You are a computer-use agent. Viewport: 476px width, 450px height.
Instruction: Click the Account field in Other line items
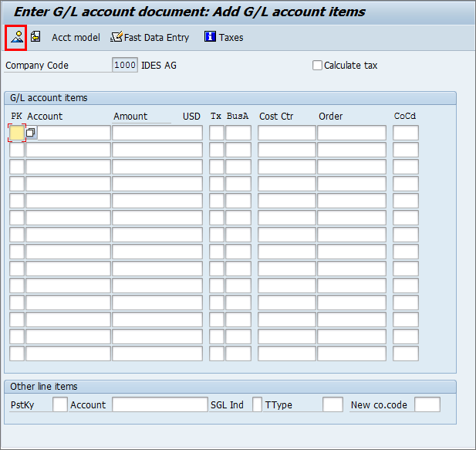(x=160, y=404)
